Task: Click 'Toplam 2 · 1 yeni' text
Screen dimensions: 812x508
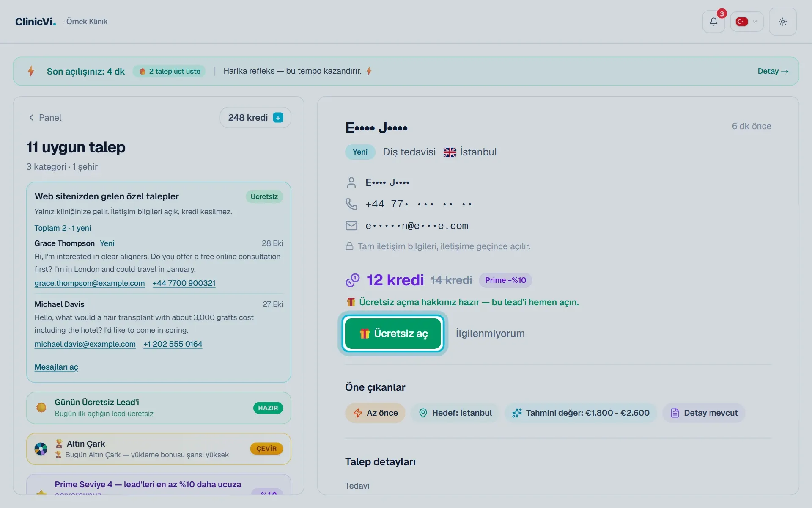Action: click(63, 228)
